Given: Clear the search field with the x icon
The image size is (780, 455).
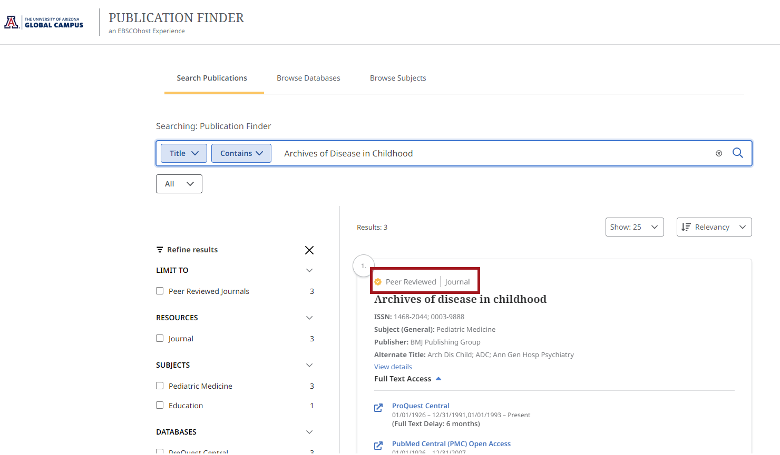Looking at the screenshot, I should pyautogui.click(x=719, y=154).
